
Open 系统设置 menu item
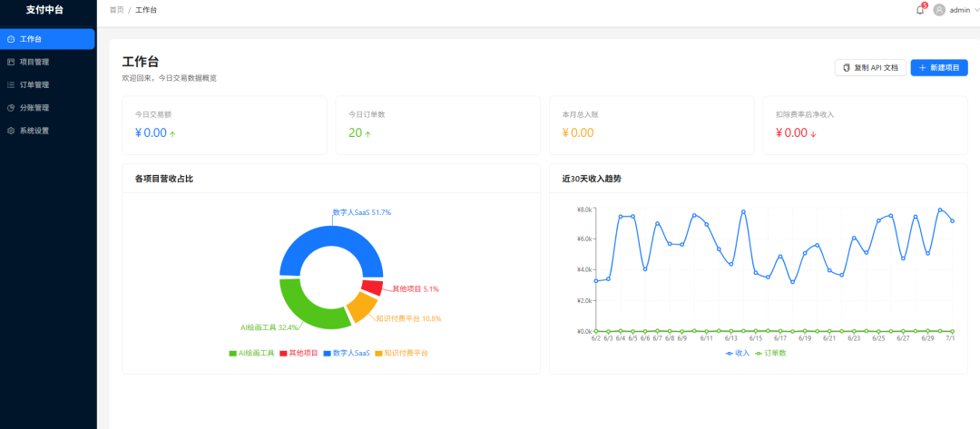coord(47,132)
